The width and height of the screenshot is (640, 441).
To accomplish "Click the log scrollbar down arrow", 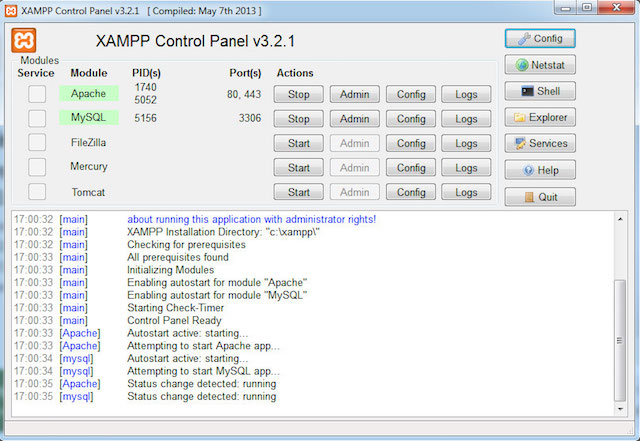I will pyautogui.click(x=620, y=409).
